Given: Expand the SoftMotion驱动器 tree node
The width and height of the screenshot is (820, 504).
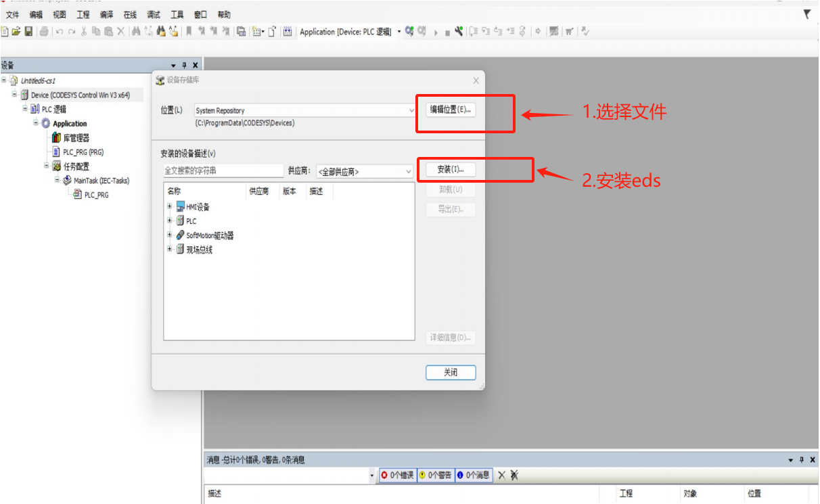Looking at the screenshot, I should 170,235.
